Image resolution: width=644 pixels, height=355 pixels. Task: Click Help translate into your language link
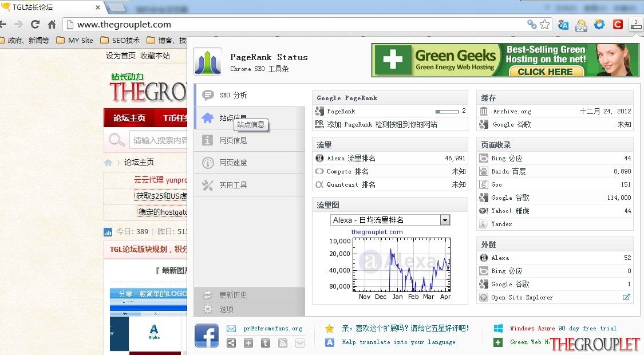398,342
